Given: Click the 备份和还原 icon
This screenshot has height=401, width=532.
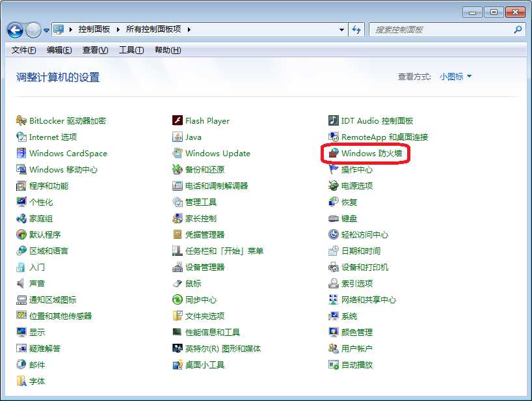Looking at the screenshot, I should pyautogui.click(x=178, y=169).
